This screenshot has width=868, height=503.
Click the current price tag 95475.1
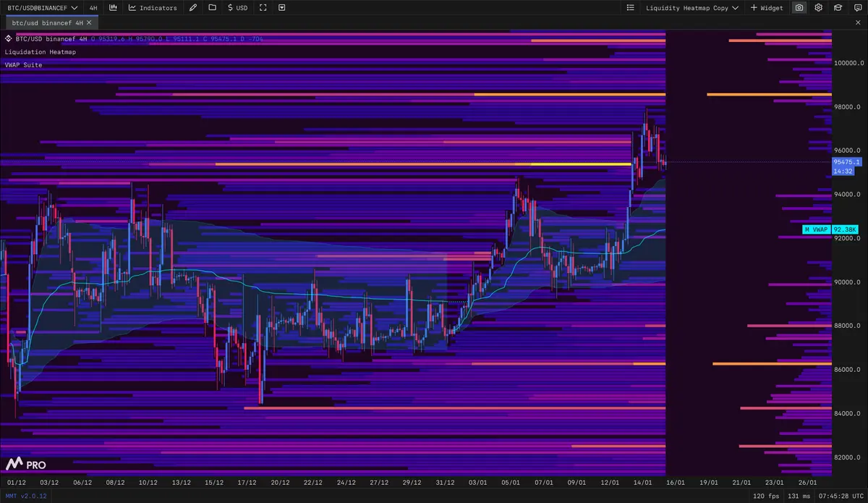(846, 162)
